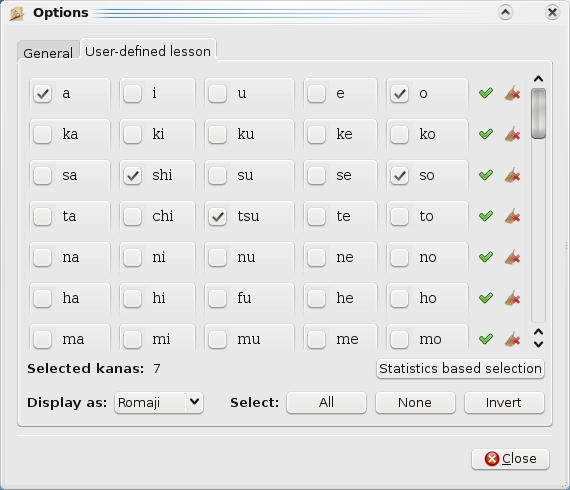
Task: Check the whole sa-row using its green checkmark
Action: [486, 175]
